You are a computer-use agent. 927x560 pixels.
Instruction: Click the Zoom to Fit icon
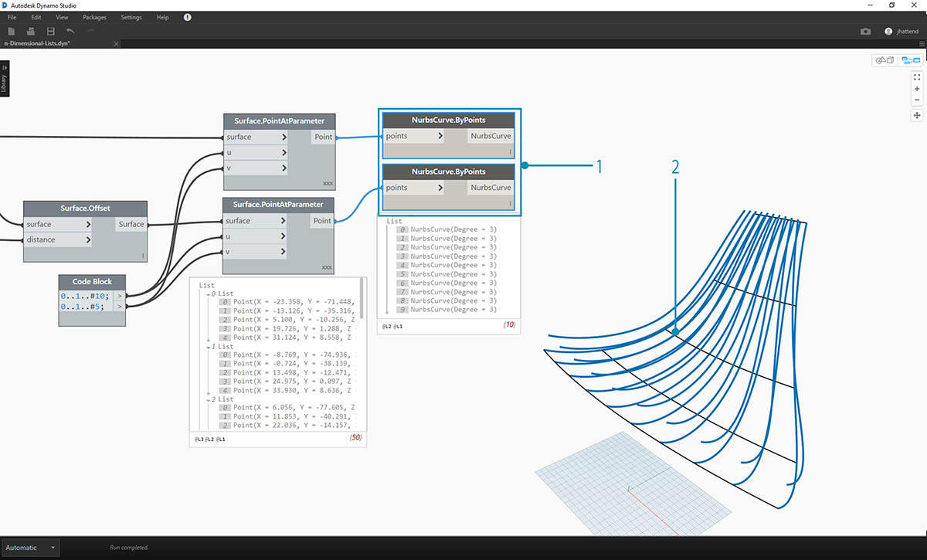pyautogui.click(x=916, y=77)
